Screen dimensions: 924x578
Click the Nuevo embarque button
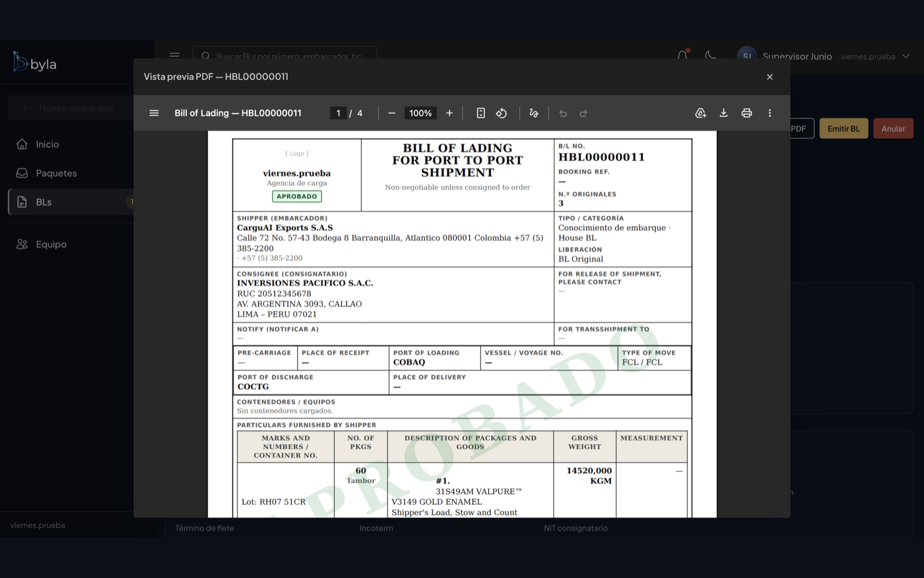pyautogui.click(x=70, y=108)
